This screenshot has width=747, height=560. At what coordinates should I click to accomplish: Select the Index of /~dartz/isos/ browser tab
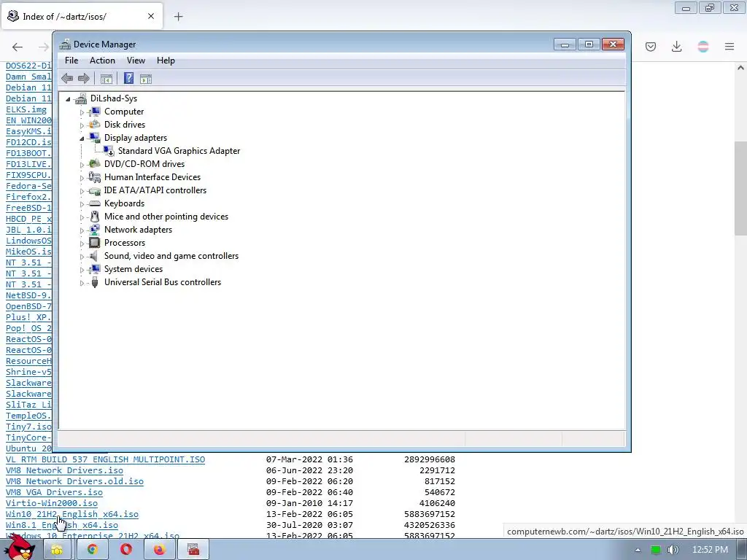coord(82,16)
